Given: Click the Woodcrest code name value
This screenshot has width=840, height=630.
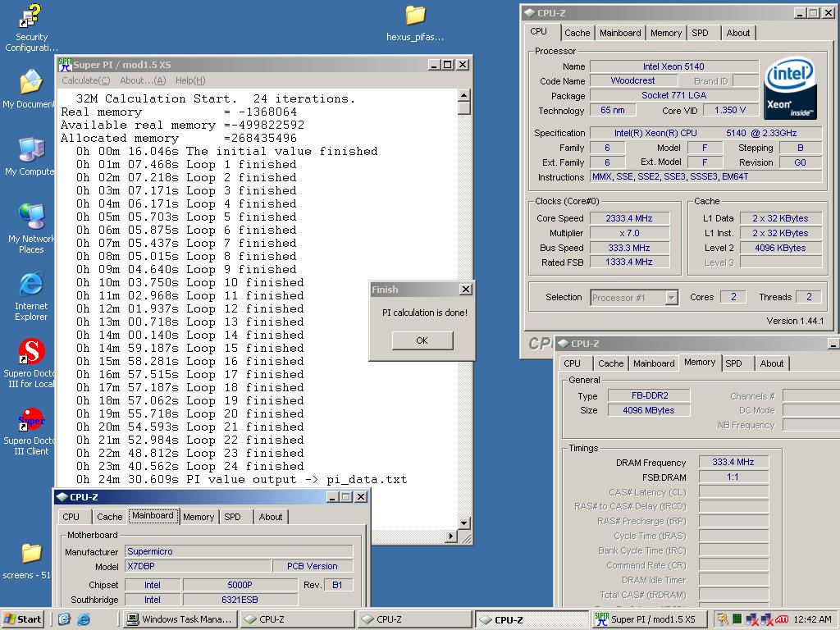Looking at the screenshot, I should click(632, 81).
